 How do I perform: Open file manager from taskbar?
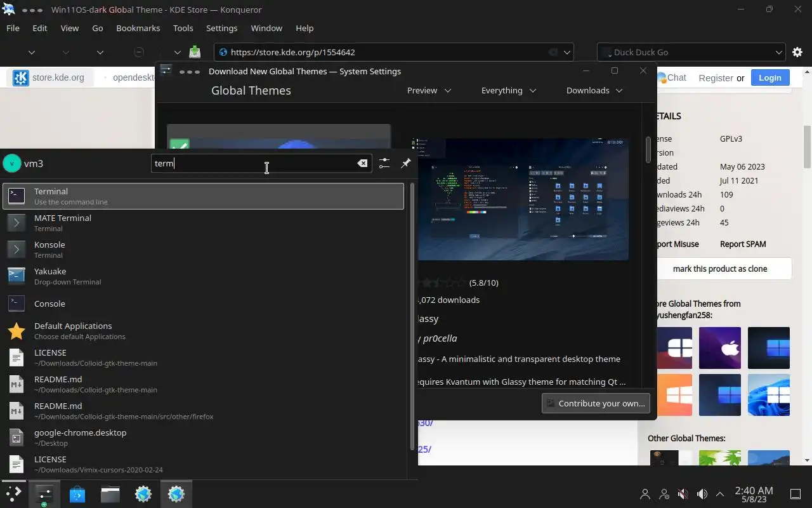point(110,493)
